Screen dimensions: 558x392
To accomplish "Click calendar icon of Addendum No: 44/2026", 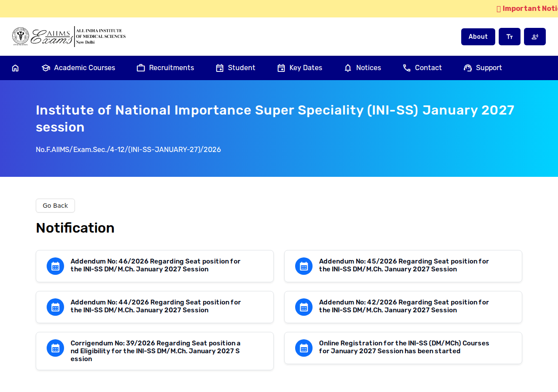I will (55, 307).
